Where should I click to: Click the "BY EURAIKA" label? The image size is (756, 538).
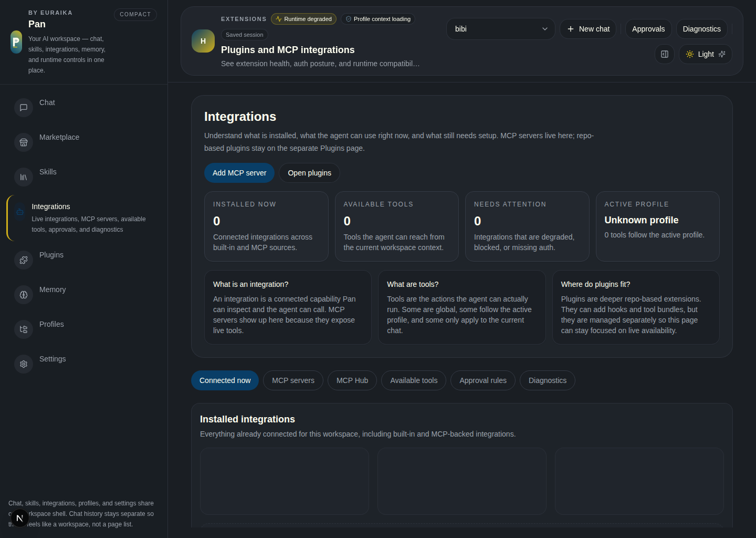50,13
